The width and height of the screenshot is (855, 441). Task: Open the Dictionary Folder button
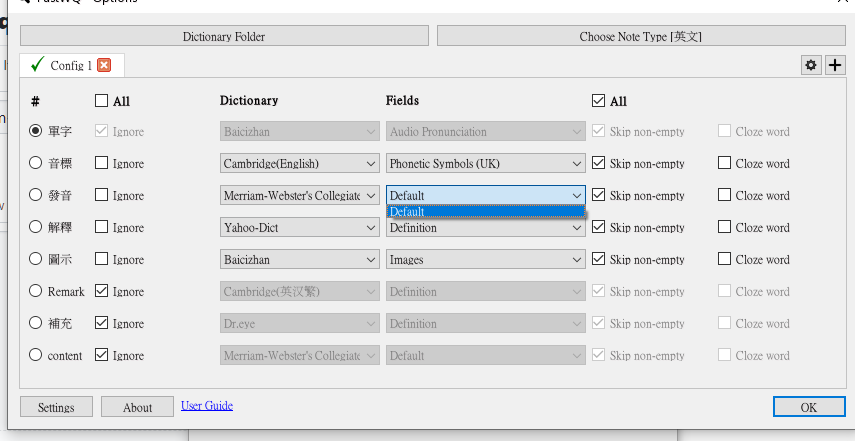pos(224,37)
